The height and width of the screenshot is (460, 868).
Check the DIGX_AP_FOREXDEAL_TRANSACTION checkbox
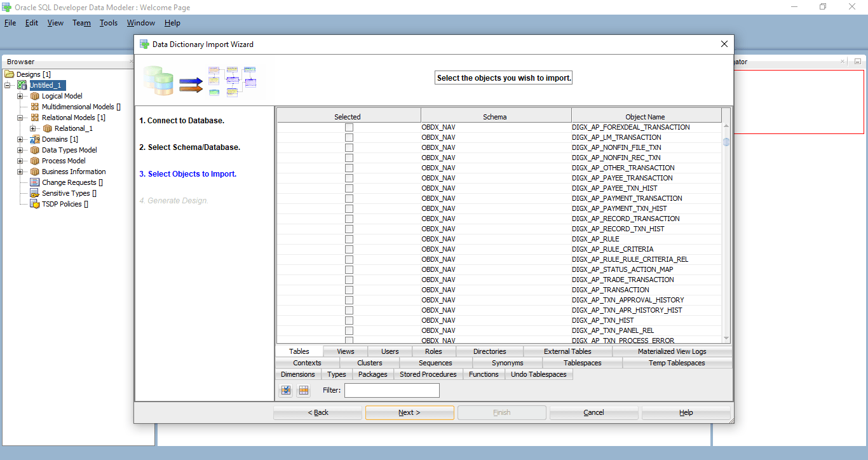349,127
